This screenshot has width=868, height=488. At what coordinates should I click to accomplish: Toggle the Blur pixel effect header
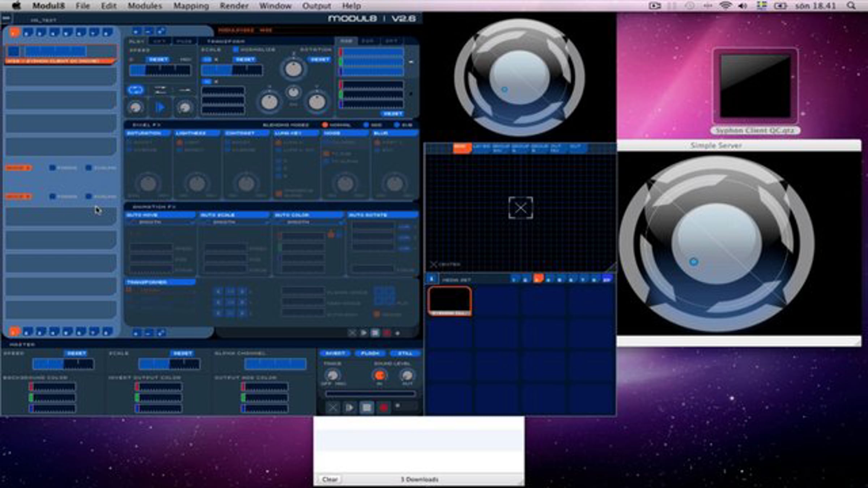pyautogui.click(x=395, y=133)
